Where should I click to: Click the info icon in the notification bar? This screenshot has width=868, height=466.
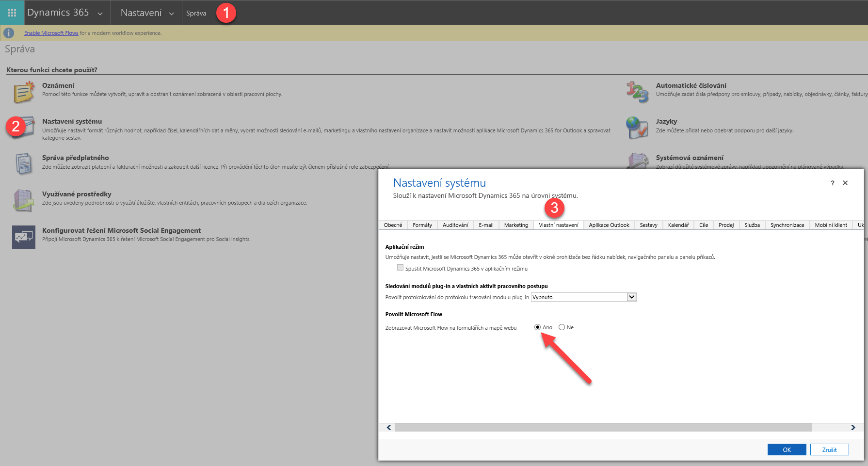point(9,33)
